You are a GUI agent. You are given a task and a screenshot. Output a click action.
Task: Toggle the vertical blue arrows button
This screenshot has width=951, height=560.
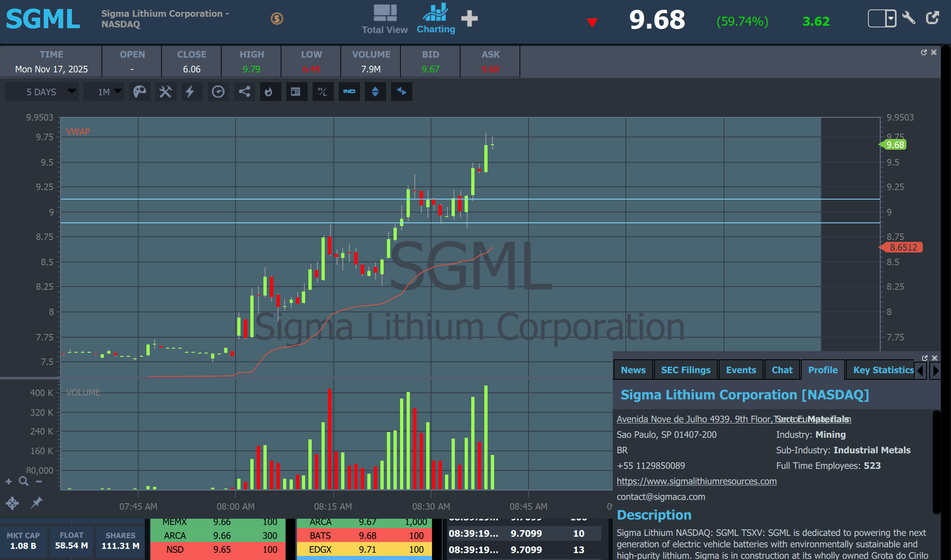pyautogui.click(x=375, y=92)
